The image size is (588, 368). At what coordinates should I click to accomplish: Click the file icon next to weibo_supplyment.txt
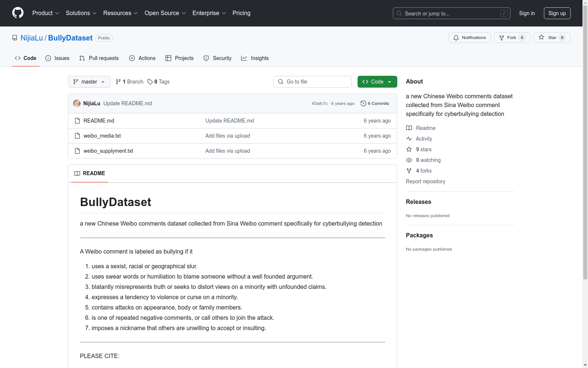pyautogui.click(x=77, y=151)
